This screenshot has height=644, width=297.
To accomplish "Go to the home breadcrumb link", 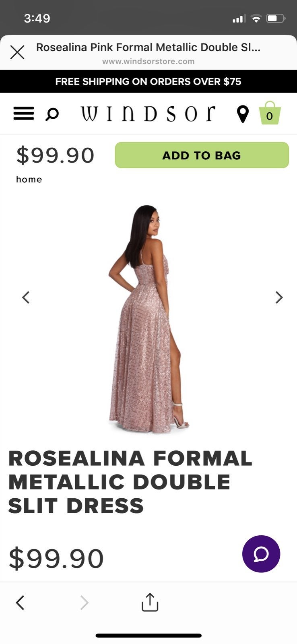I will point(29,180).
